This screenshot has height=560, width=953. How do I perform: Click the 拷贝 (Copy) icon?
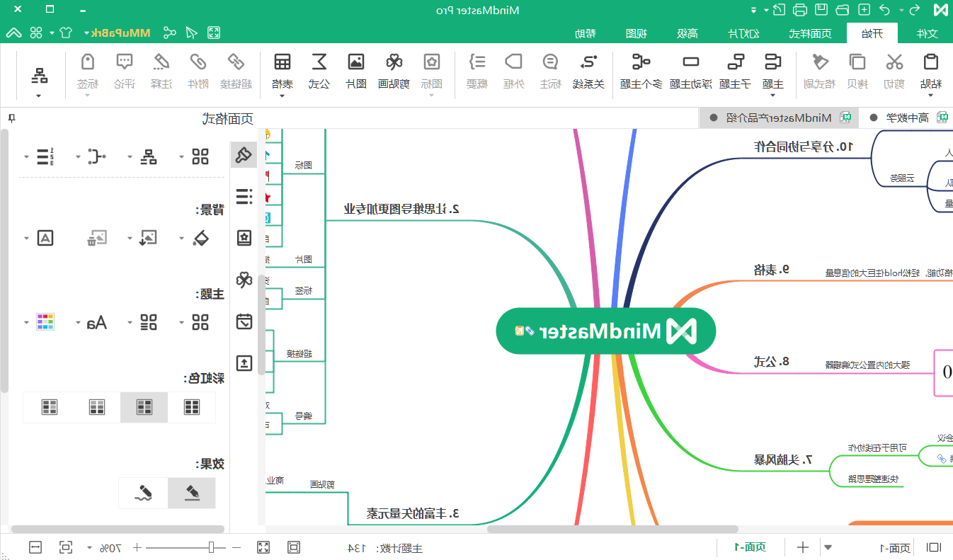(857, 62)
